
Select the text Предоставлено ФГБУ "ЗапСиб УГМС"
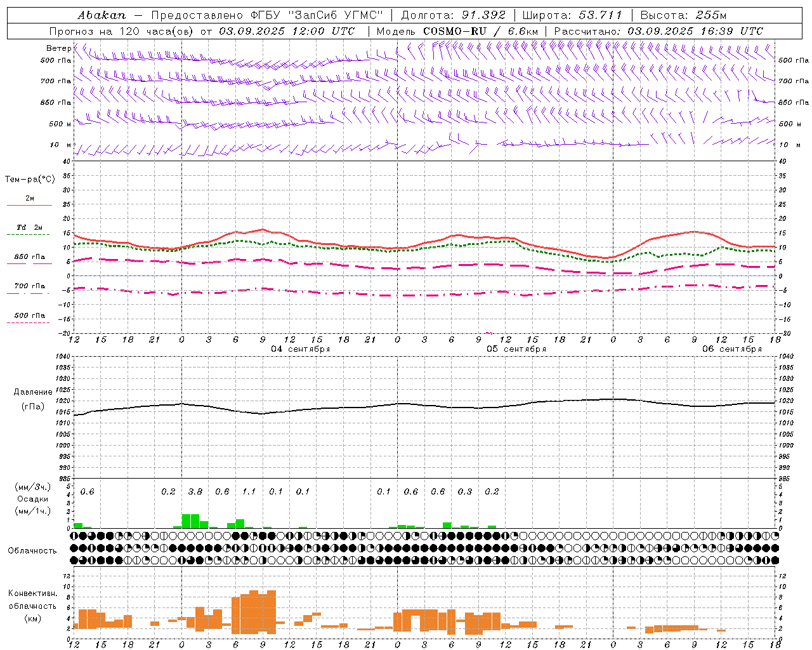[x=268, y=15]
